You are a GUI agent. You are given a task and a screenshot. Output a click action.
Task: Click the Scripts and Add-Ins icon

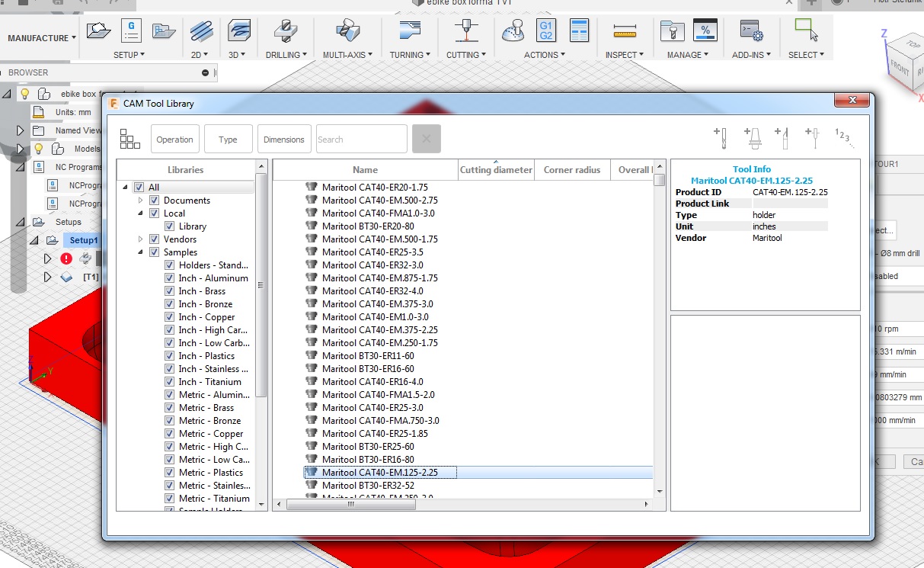752,30
